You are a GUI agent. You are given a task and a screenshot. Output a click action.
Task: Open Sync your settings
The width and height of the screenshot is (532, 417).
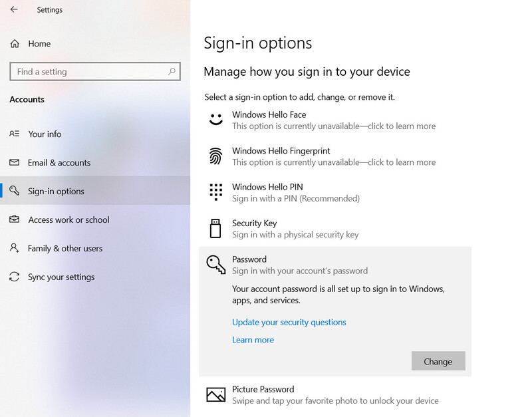pos(95,277)
